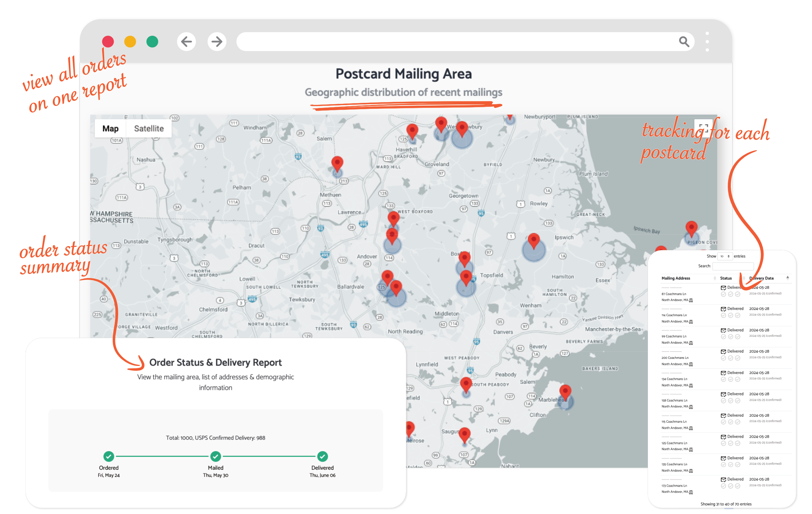Click the magnifier icon in address bar
This screenshot has width=812, height=514.
(x=684, y=42)
